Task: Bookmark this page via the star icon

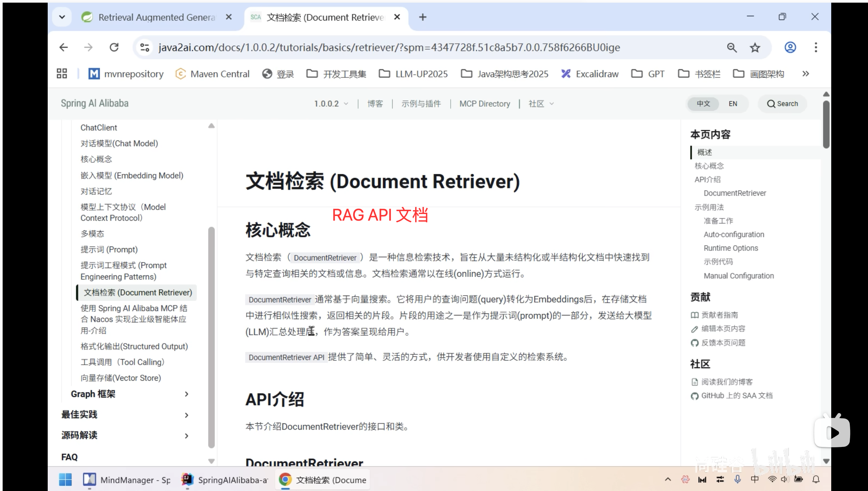Action: 755,48
